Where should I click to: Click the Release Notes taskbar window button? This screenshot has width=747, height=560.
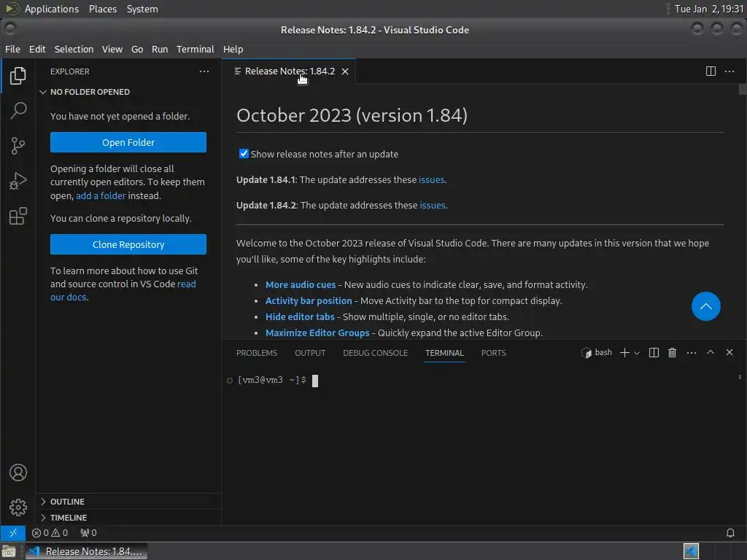(86, 551)
